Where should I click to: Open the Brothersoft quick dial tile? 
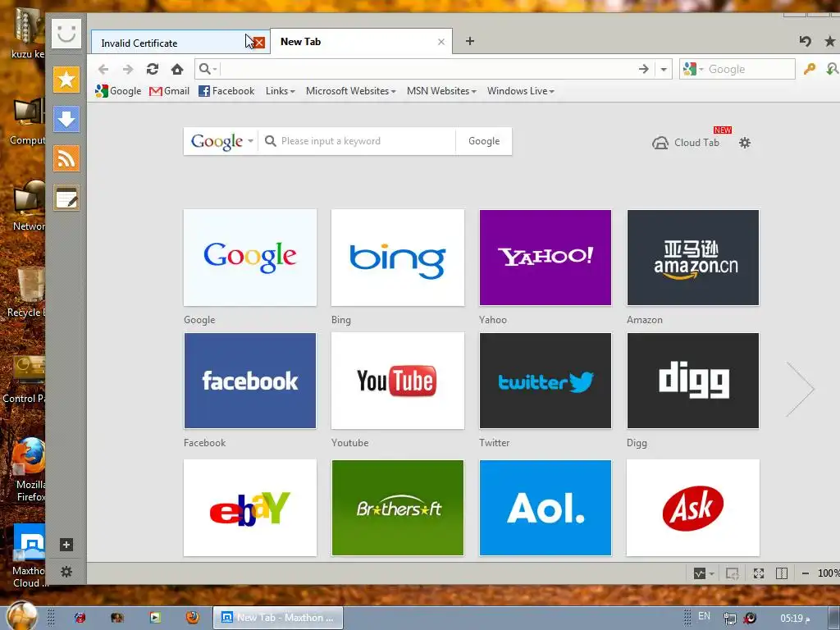click(398, 508)
